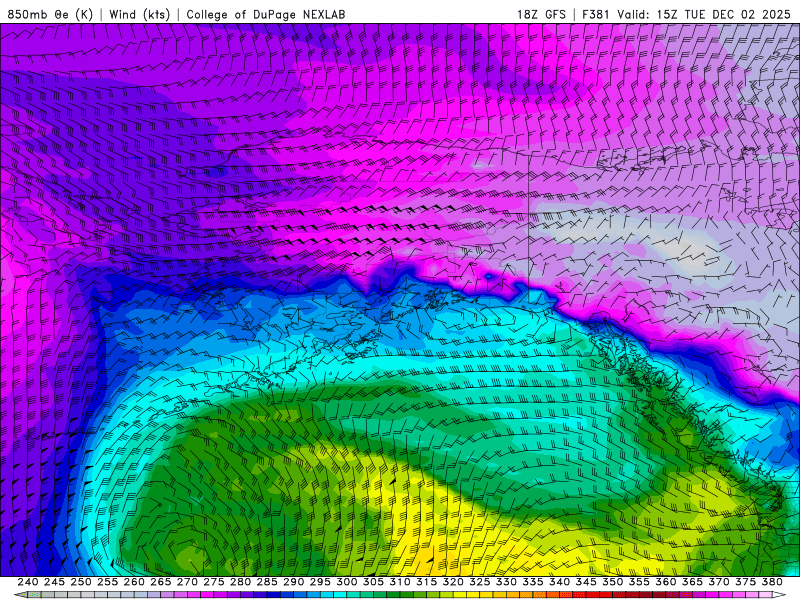This screenshot has height=600, width=800.
Task: Pick the 315 colorbar value
Action: [x=426, y=582]
